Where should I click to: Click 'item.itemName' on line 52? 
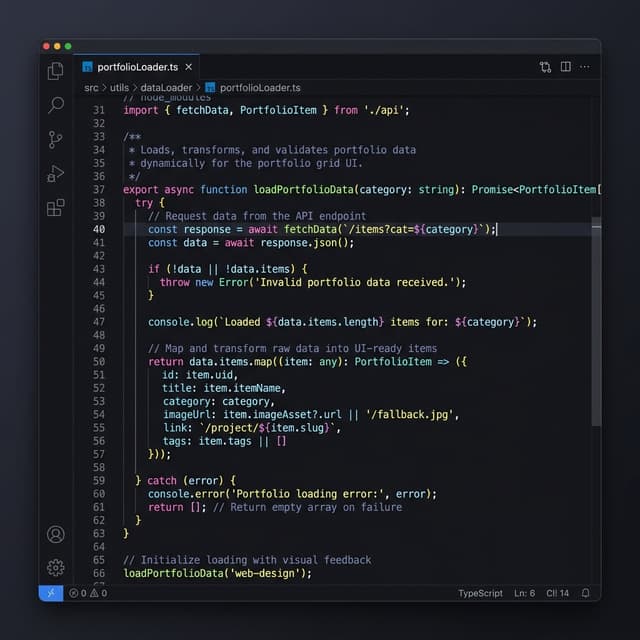pyautogui.click(x=242, y=388)
